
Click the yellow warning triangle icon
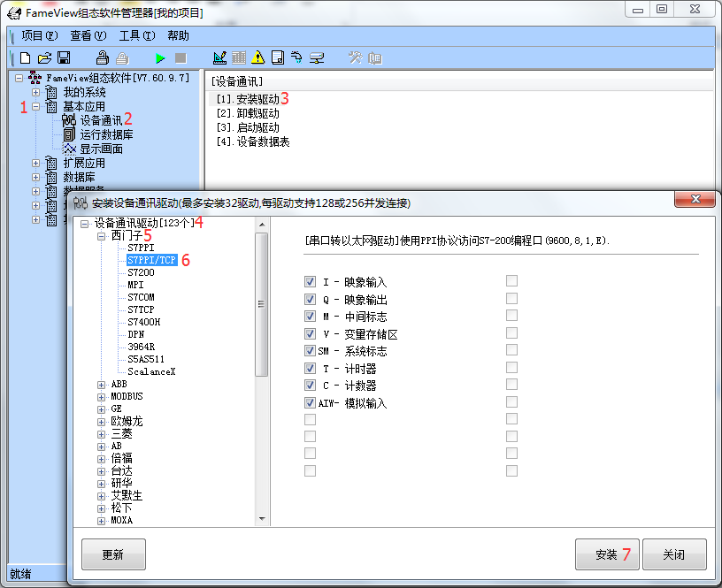pos(257,58)
